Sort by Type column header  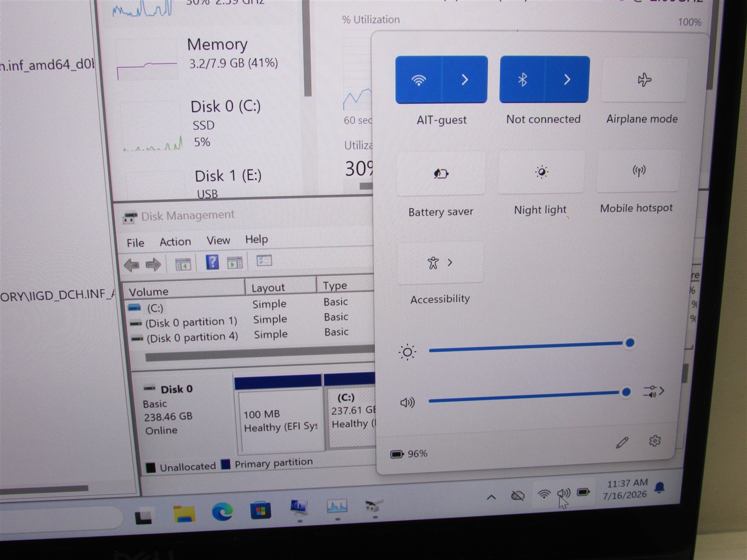point(345,285)
